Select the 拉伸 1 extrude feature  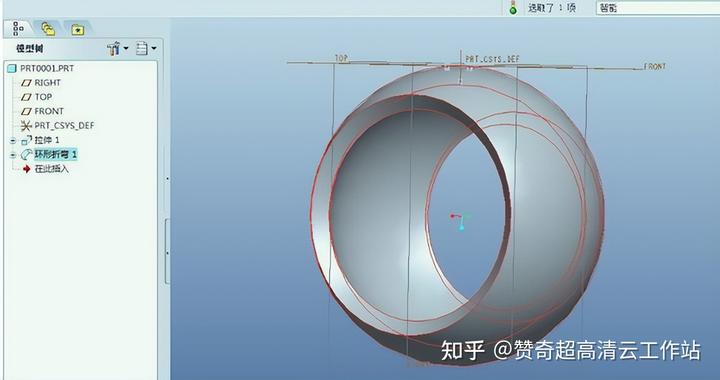(47, 140)
